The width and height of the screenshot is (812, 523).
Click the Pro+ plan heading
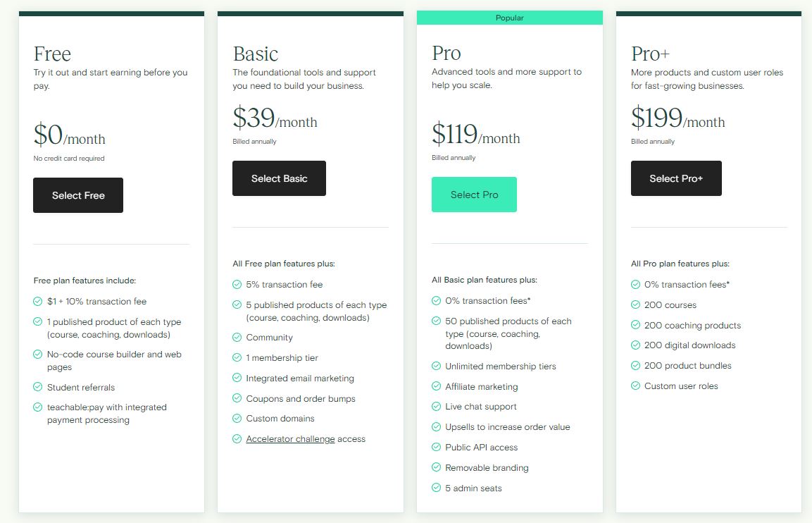click(651, 54)
